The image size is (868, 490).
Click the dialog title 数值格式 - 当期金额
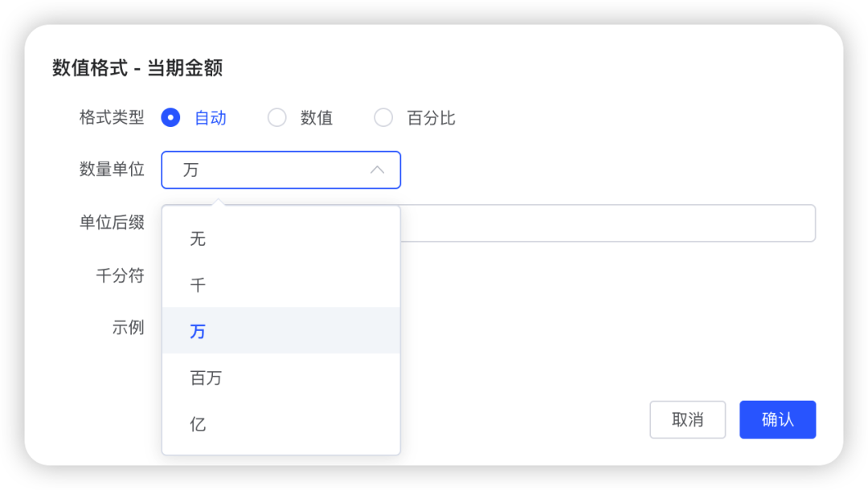137,68
